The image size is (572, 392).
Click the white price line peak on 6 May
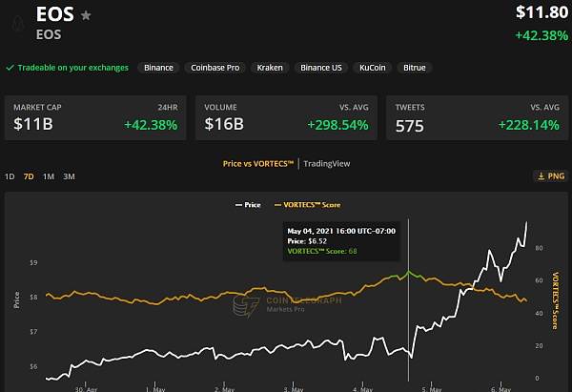tap(526, 222)
